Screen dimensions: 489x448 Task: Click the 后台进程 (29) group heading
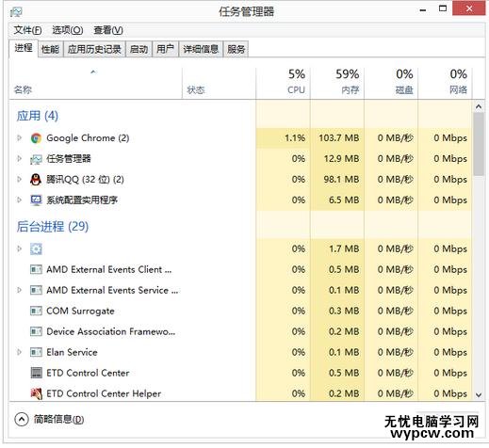click(x=53, y=227)
